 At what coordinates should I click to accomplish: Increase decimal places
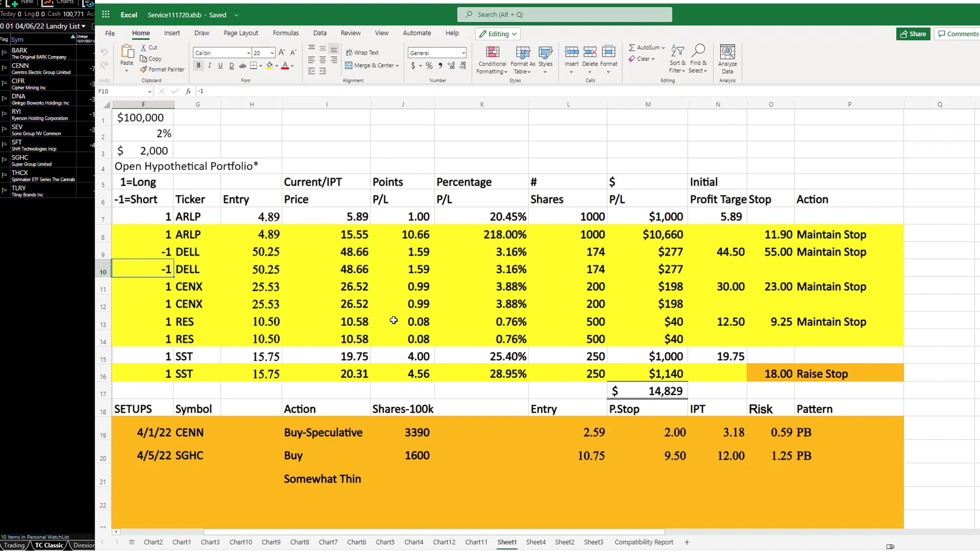click(451, 65)
